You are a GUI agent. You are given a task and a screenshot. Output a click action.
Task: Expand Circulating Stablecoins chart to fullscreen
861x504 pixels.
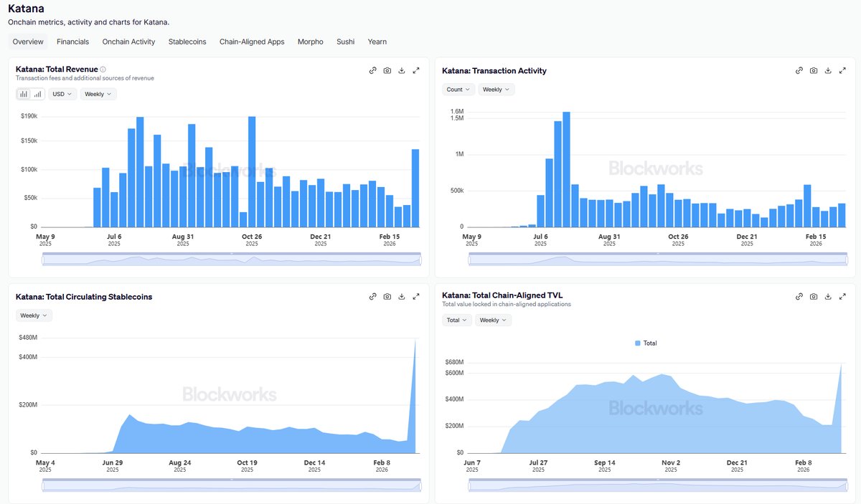[x=416, y=296]
